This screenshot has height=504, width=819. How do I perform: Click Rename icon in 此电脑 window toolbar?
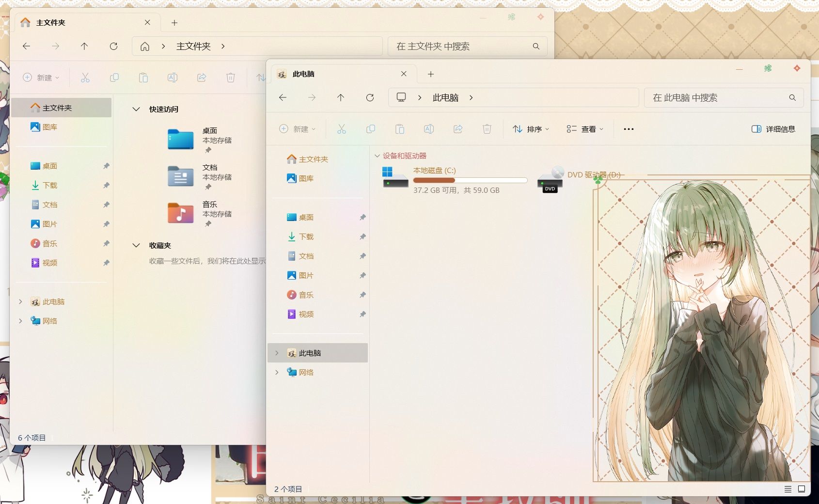[429, 129]
